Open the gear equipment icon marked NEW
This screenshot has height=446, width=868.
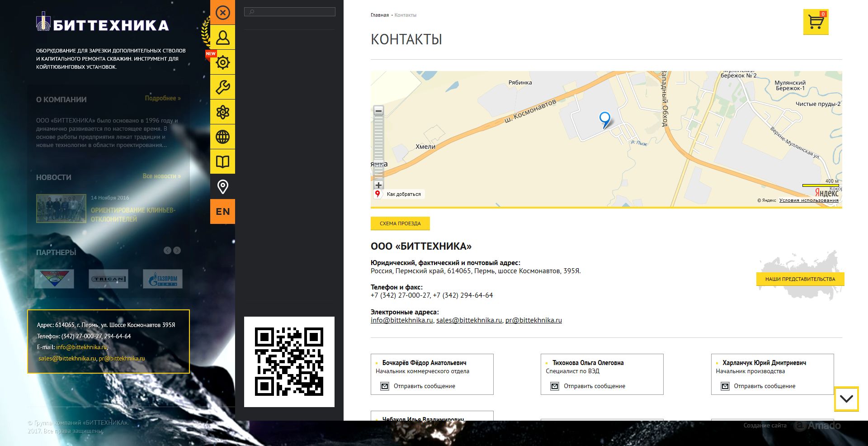[222, 62]
